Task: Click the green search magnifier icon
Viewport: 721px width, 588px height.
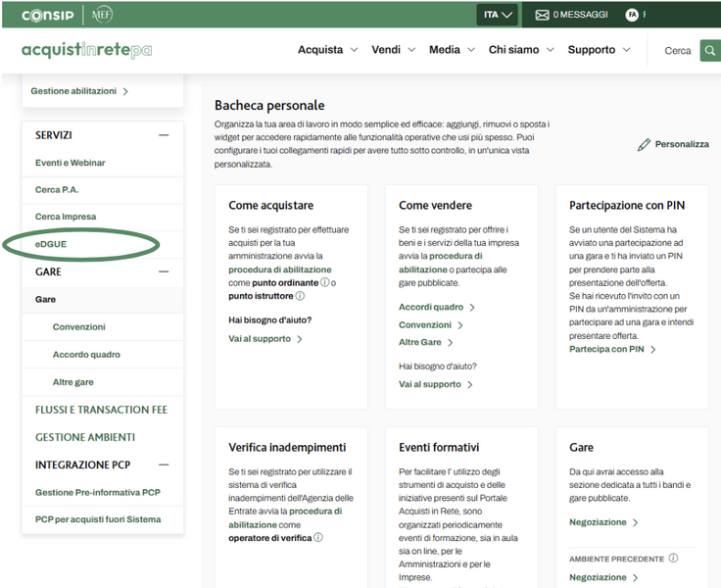Action: [710, 51]
